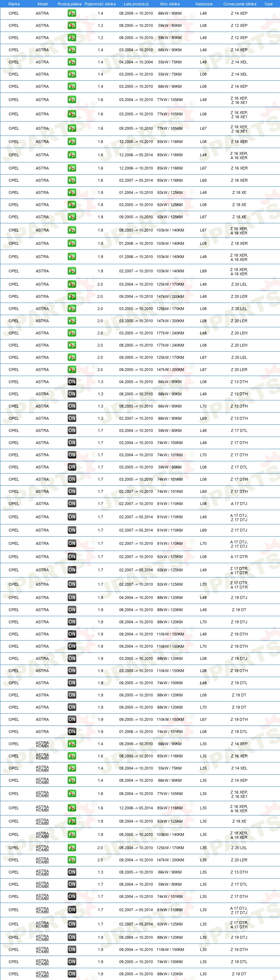Select PB icon in the 04.2004 -> 10.2004 row
The width and height of the screenshot is (280, 980).
click(71, 62)
